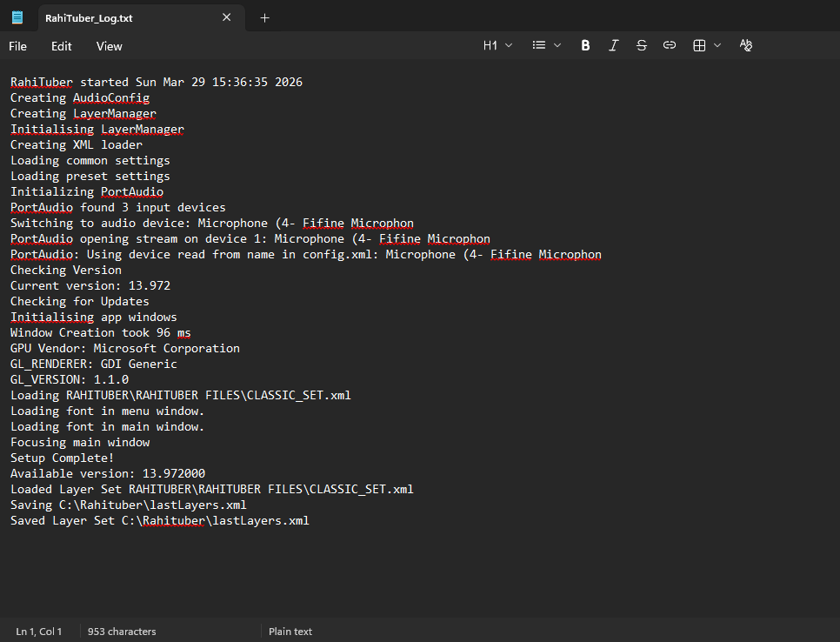Image resolution: width=840 pixels, height=642 pixels.
Task: Open the View menu
Action: [110, 46]
